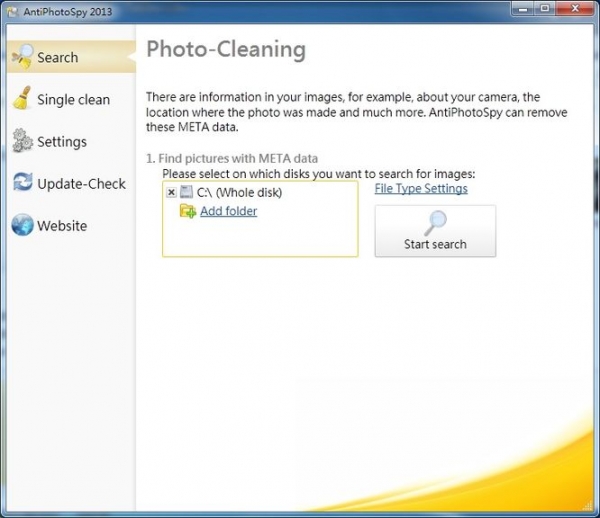Image resolution: width=600 pixels, height=518 pixels.
Task: Select the C:\ (Whole disk) entry text
Action: pos(239,192)
